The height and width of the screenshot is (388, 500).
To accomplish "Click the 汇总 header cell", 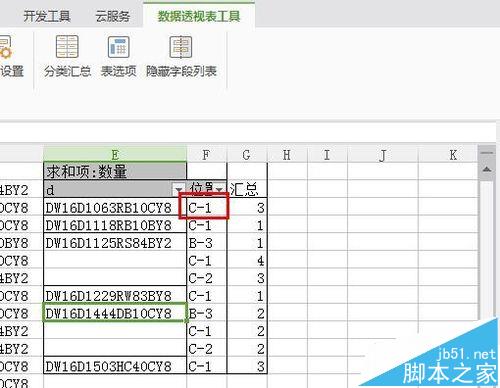I will point(247,189).
